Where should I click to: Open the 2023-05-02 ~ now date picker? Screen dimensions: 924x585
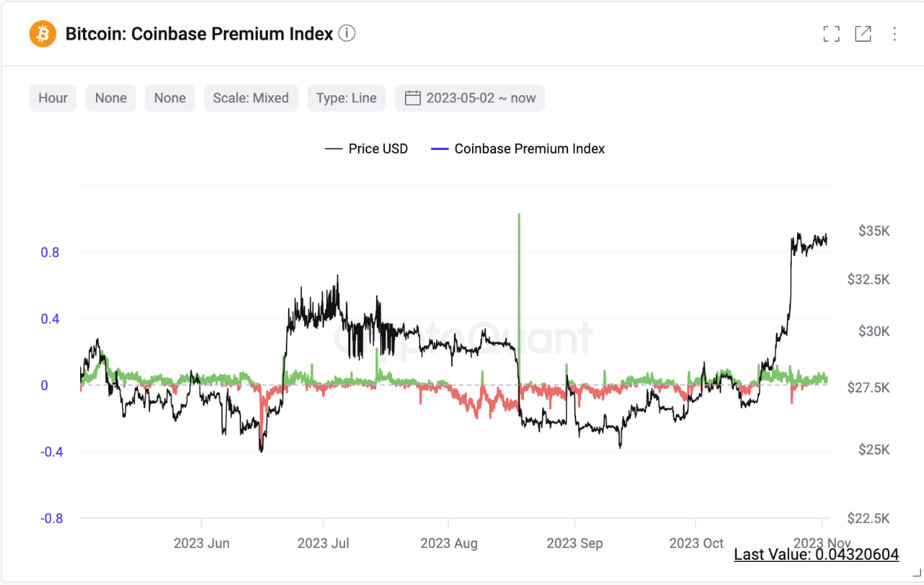point(470,98)
